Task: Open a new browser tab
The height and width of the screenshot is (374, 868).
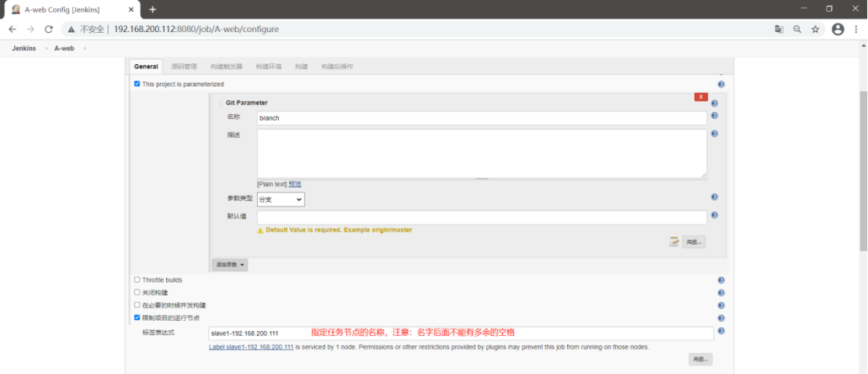Action: 153,9
